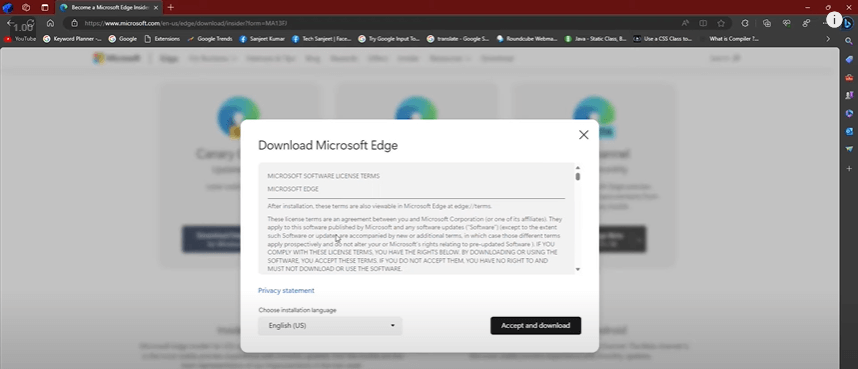Select the Become a Microsoft Edge Insider tab
858x369 pixels.
[109, 8]
